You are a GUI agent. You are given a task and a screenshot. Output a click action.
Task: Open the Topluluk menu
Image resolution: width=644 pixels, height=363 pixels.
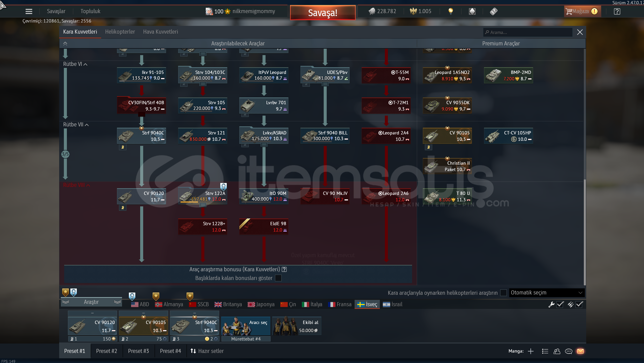[90, 11]
